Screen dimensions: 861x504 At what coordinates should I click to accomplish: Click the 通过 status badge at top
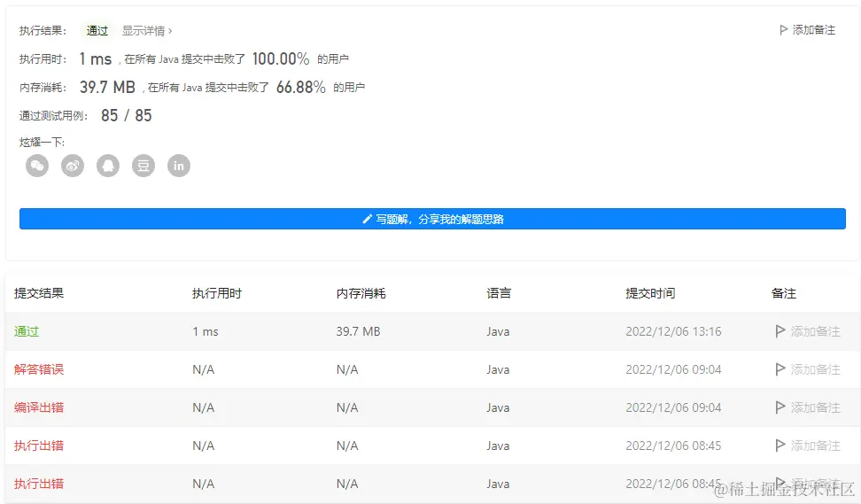pos(97,31)
